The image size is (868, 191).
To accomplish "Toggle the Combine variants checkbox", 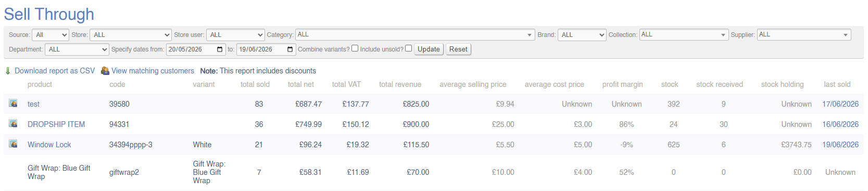I will click(355, 48).
